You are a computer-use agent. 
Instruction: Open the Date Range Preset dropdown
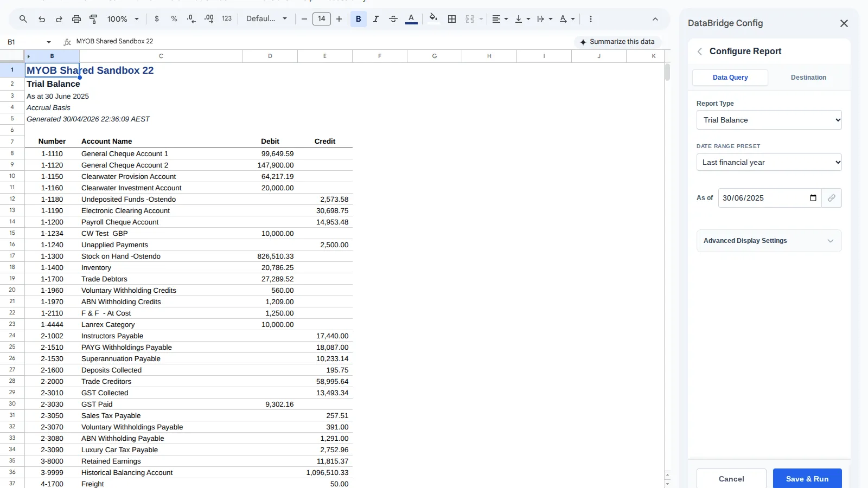(x=769, y=162)
